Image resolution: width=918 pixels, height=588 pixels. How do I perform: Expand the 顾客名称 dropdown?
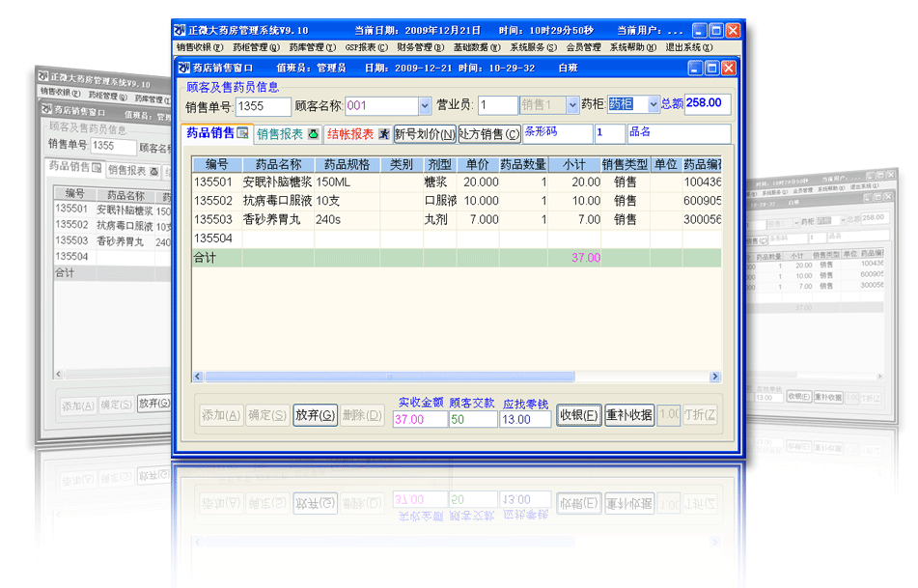pyautogui.click(x=425, y=105)
